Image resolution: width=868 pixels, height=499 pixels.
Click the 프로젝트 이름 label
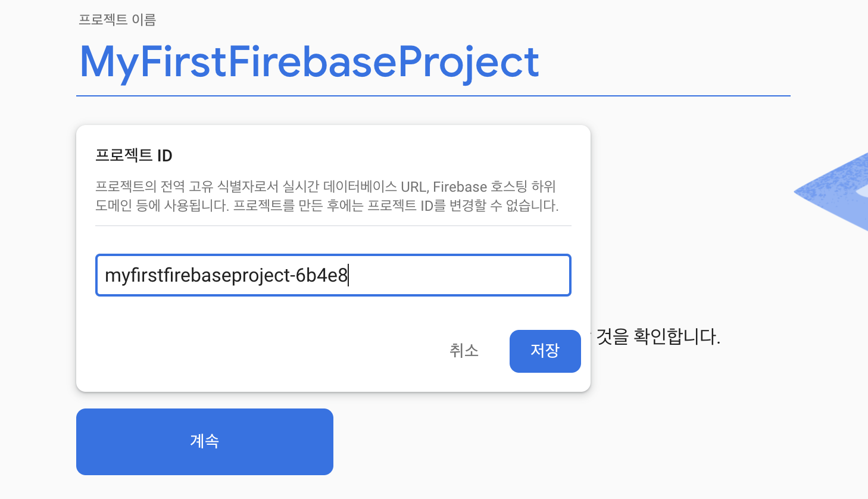(x=117, y=20)
